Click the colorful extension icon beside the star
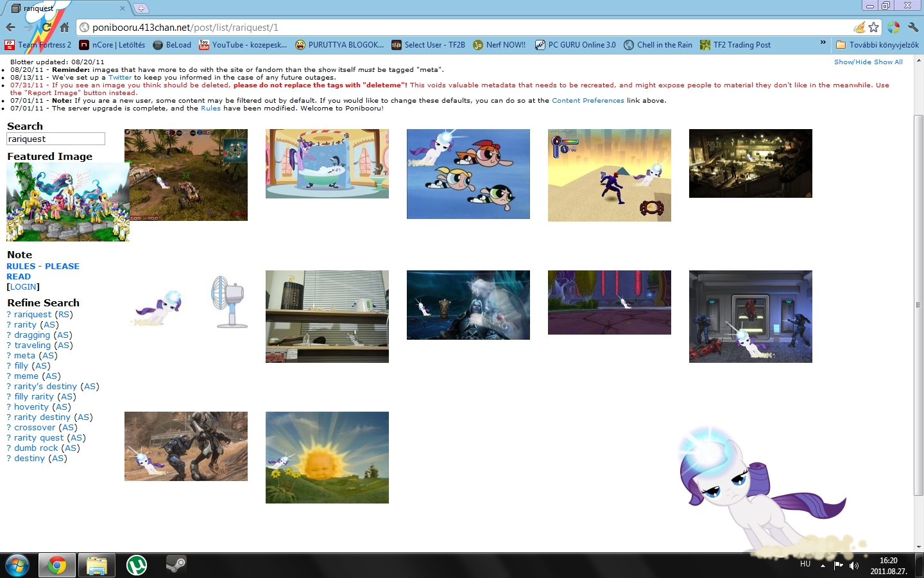924x578 pixels. click(x=893, y=27)
